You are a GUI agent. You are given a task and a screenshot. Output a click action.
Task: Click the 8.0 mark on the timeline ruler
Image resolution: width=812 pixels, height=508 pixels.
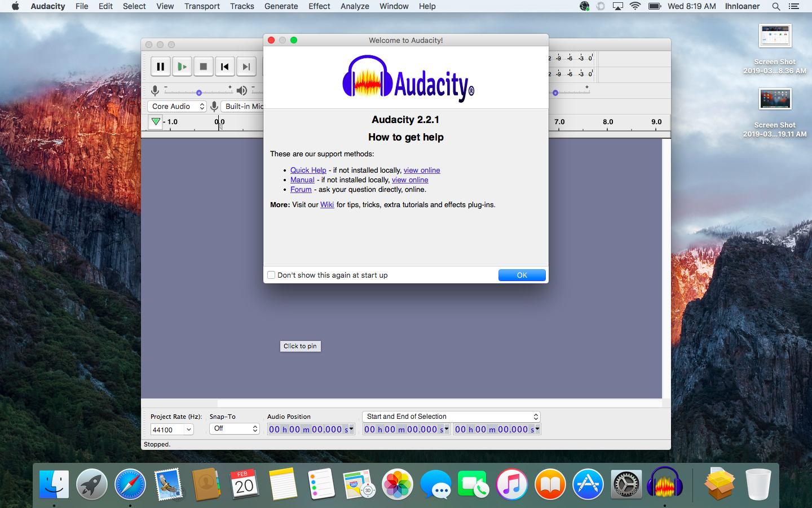(x=608, y=122)
